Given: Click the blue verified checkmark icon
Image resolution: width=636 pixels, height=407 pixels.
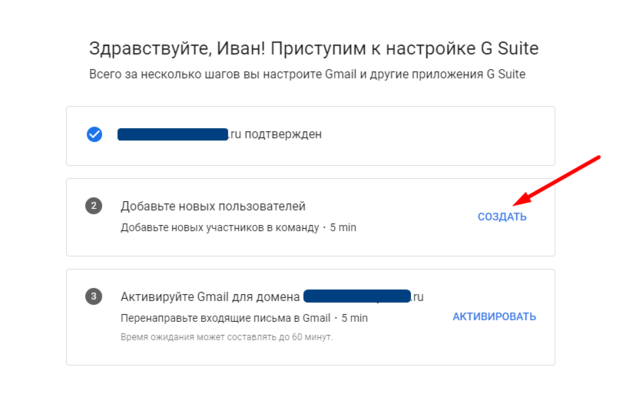Looking at the screenshot, I should pos(94,134).
